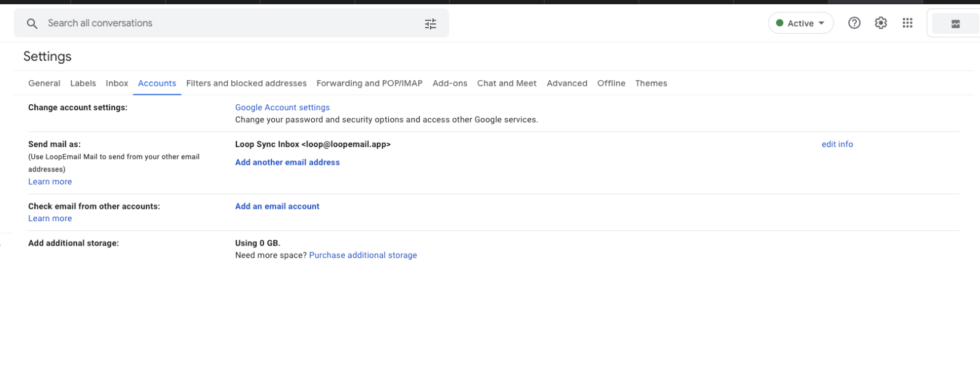This screenshot has height=386, width=980.
Task: Open the Support help icon
Action: point(854,23)
